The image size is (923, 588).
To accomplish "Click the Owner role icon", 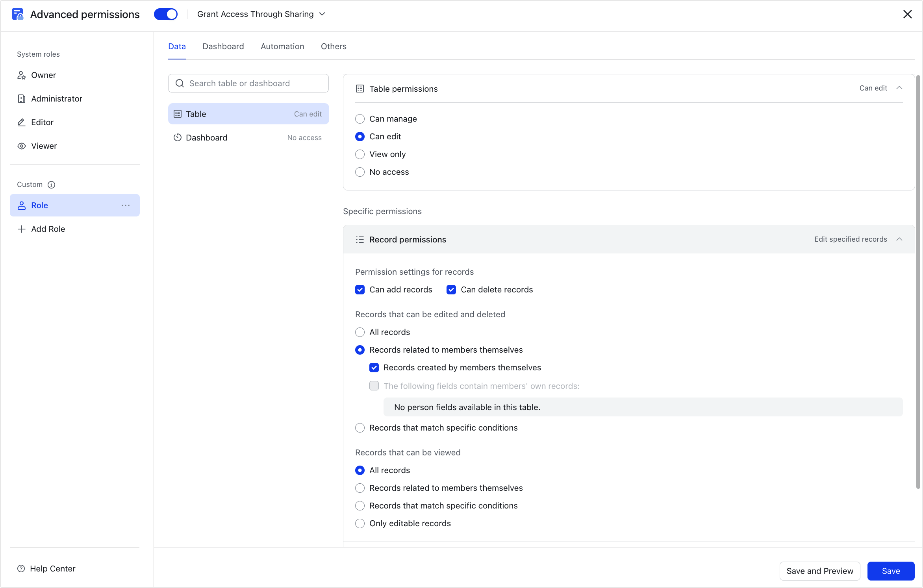I will point(22,75).
